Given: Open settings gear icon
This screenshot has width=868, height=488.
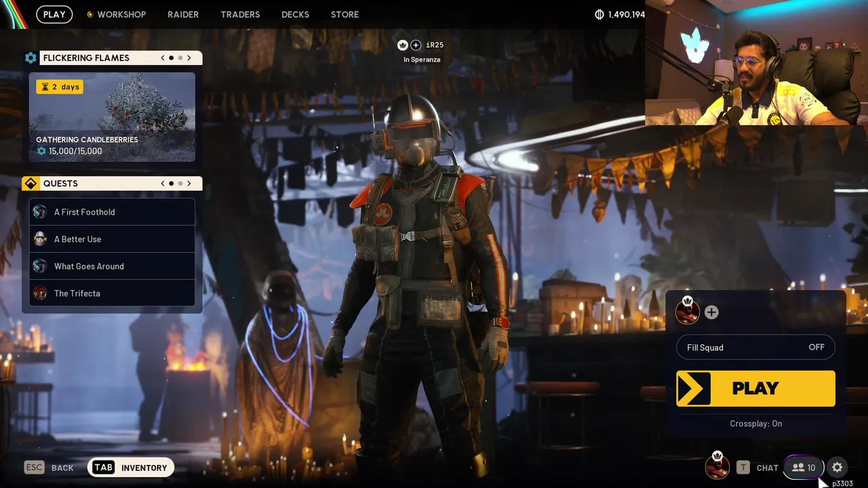Looking at the screenshot, I should click(x=837, y=468).
